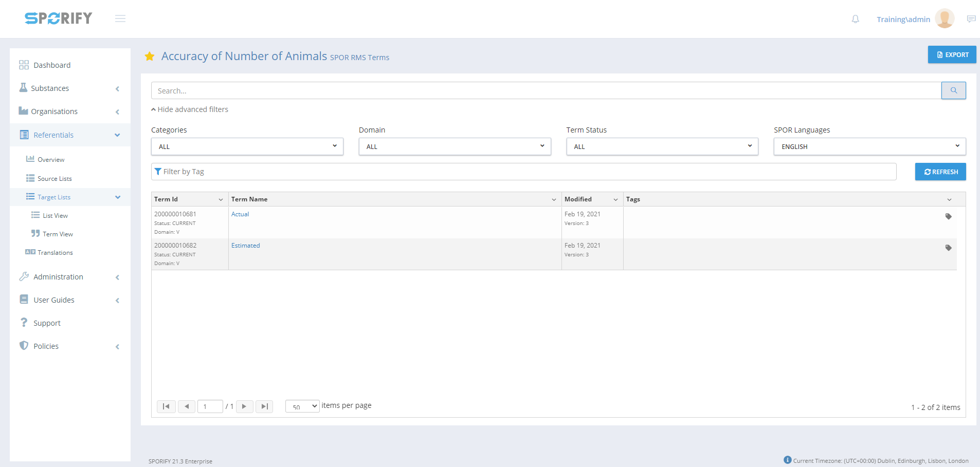This screenshot has width=980, height=467.
Task: Open Dashboard in the sidebar
Action: (52, 65)
